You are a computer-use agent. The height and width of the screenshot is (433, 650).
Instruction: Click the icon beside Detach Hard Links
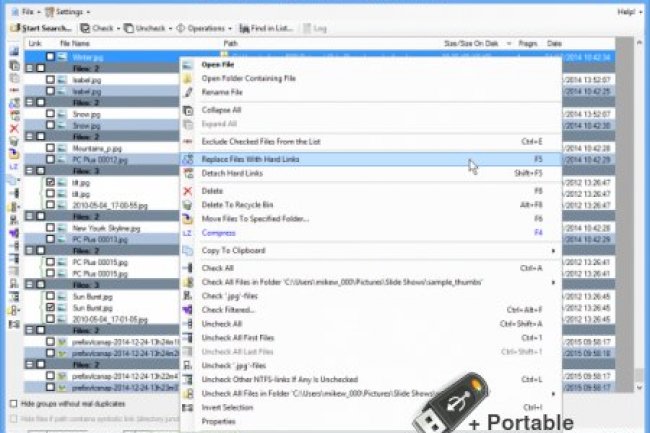click(x=188, y=173)
